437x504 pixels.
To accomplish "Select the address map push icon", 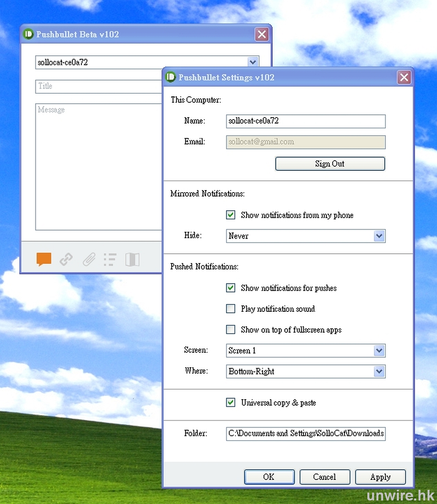I will 132,259.
